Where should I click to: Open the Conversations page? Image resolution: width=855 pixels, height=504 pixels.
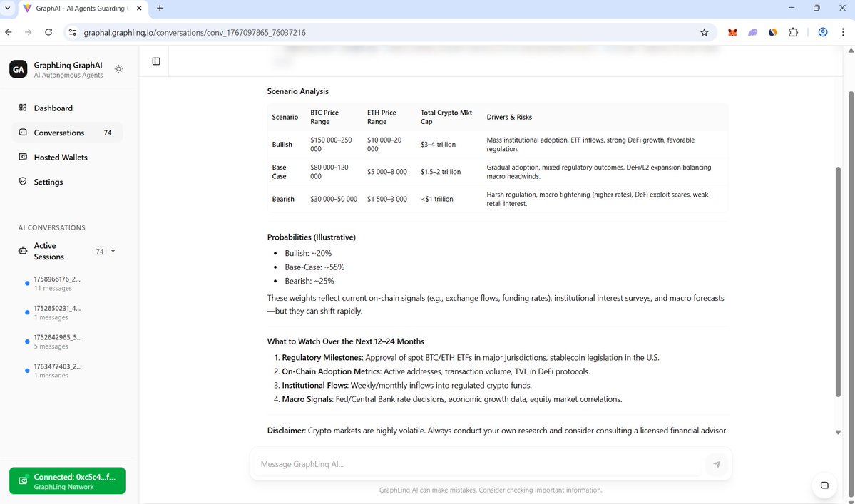pos(67,133)
